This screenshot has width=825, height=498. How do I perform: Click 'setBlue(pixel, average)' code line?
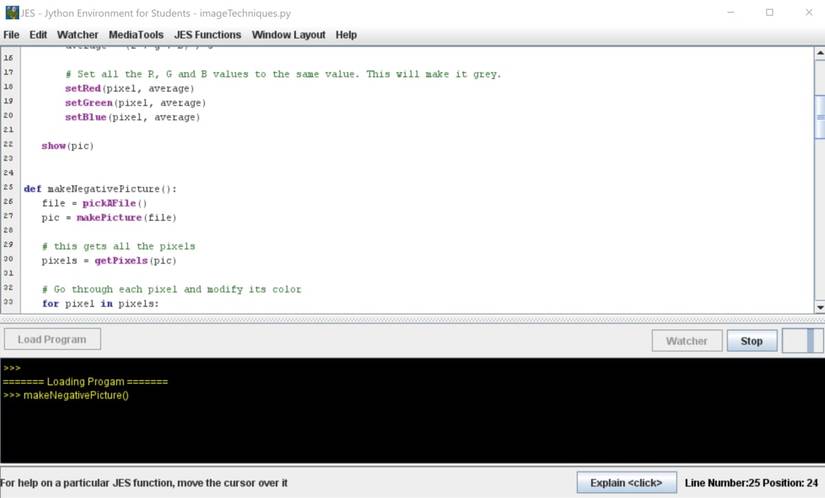(133, 117)
